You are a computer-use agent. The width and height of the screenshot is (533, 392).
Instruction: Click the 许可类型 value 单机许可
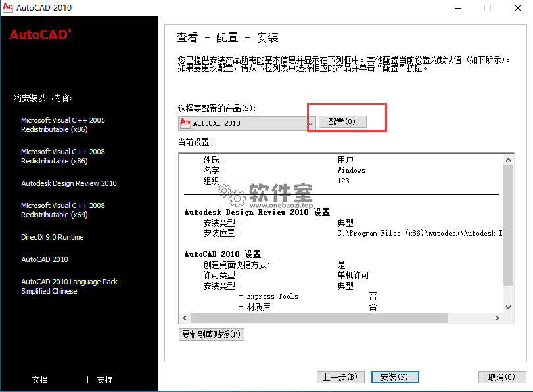[x=353, y=276]
